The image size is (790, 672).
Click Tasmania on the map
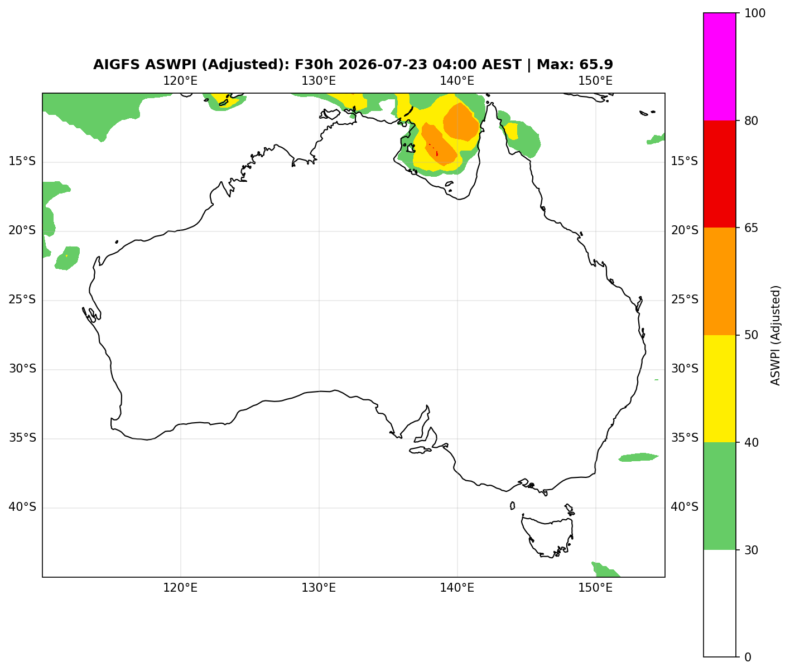click(547, 536)
